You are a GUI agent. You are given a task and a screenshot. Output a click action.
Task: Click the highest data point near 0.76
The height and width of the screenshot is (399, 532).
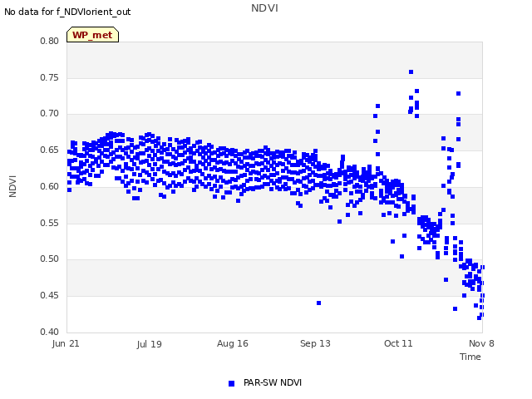click(411, 72)
